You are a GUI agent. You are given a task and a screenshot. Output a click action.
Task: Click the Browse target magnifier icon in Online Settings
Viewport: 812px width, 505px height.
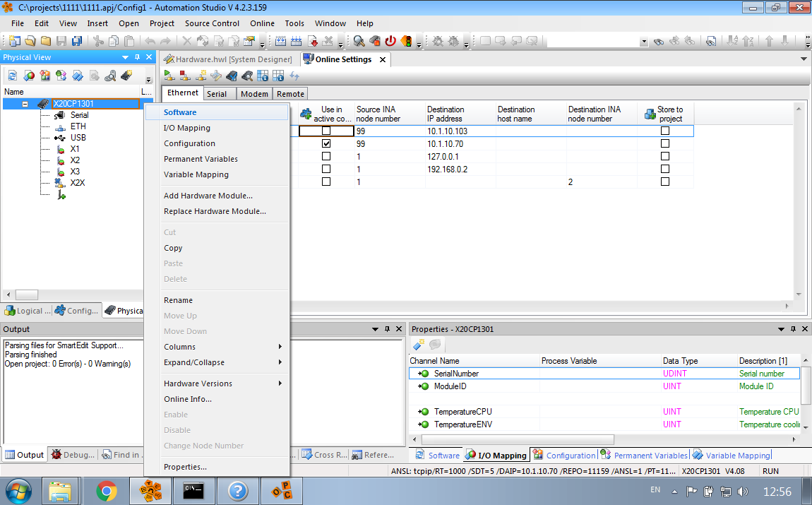pos(248,76)
